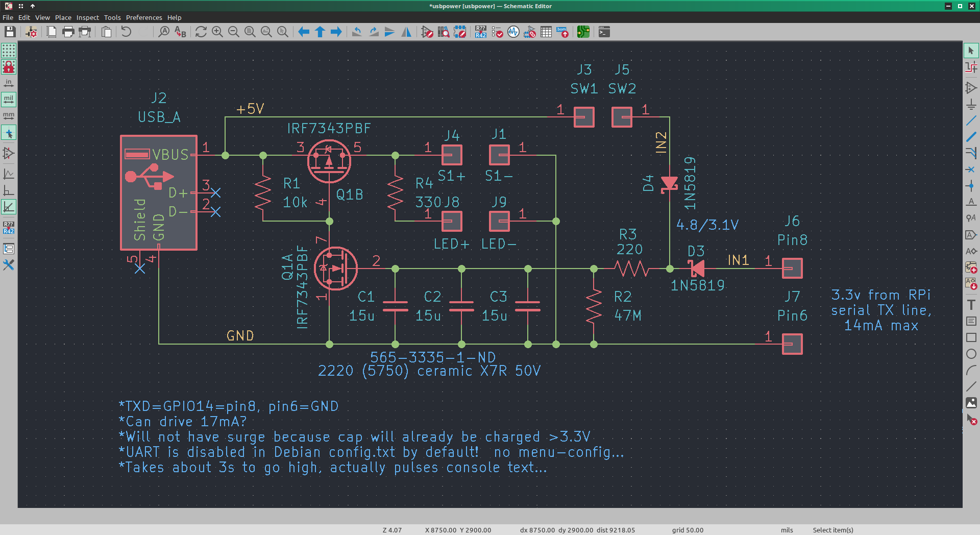Viewport: 980px width, 535px height.
Task: Select the Add Wire tool
Action: pyautogui.click(x=971, y=120)
